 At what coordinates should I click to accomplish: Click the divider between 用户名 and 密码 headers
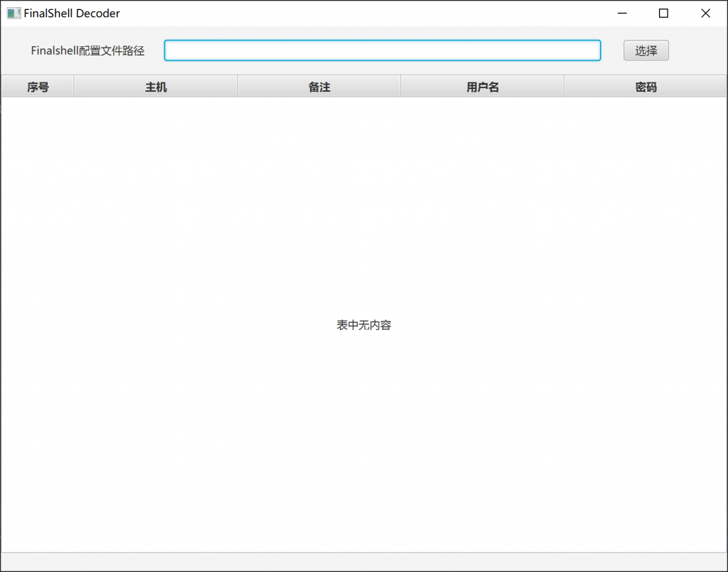[564, 85]
